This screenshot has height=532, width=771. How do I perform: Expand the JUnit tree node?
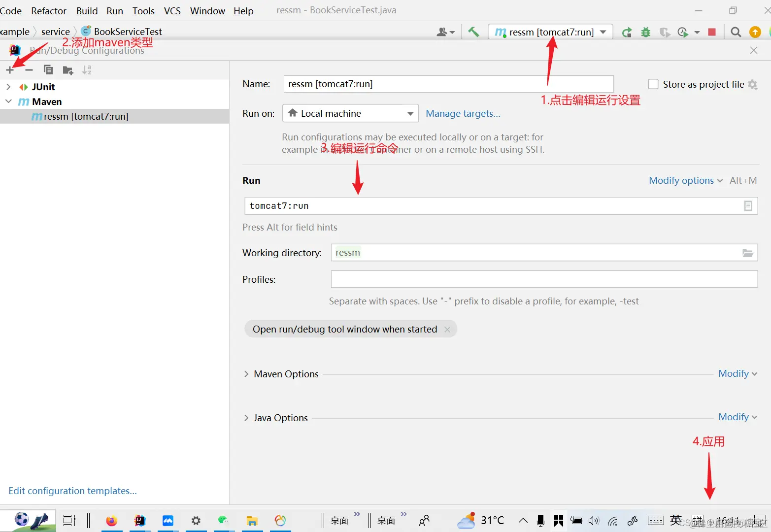[8, 87]
